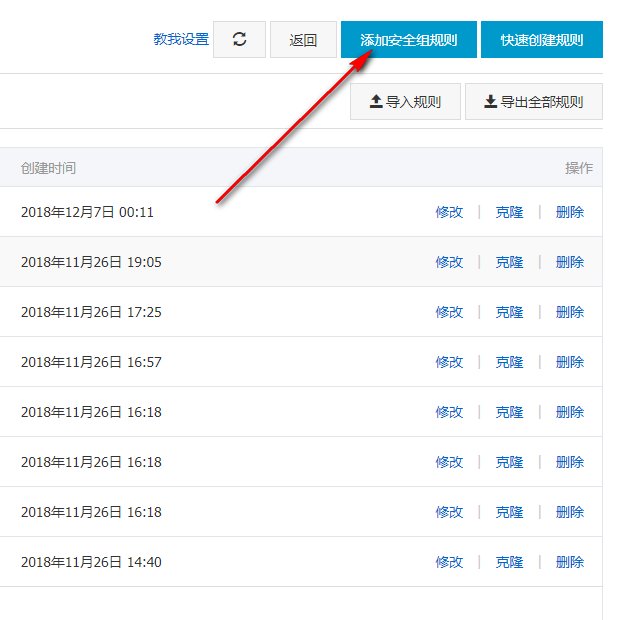
Task: Click 修改 for the 14:40 rule
Action: pos(449,562)
